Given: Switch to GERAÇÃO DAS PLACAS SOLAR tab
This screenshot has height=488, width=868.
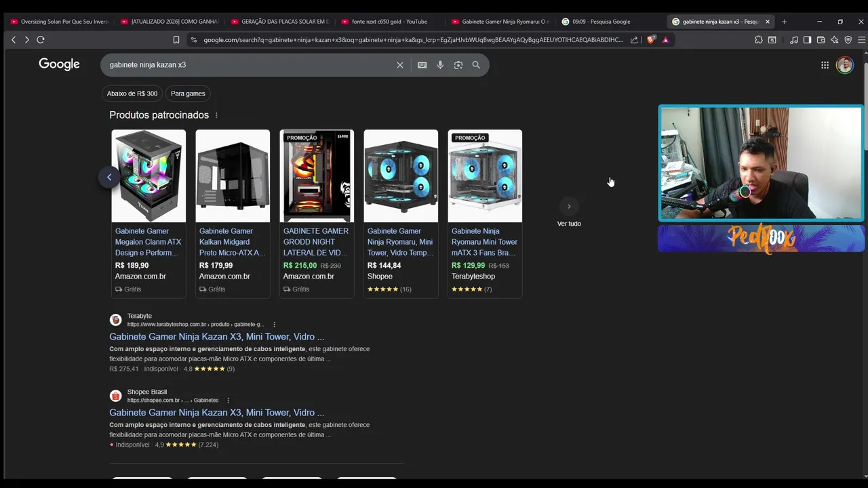Looking at the screenshot, I should coord(280,22).
